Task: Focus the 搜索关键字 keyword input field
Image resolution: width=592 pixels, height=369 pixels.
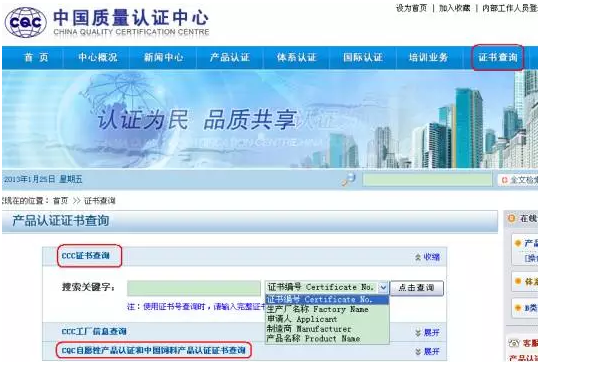Action: (x=194, y=288)
